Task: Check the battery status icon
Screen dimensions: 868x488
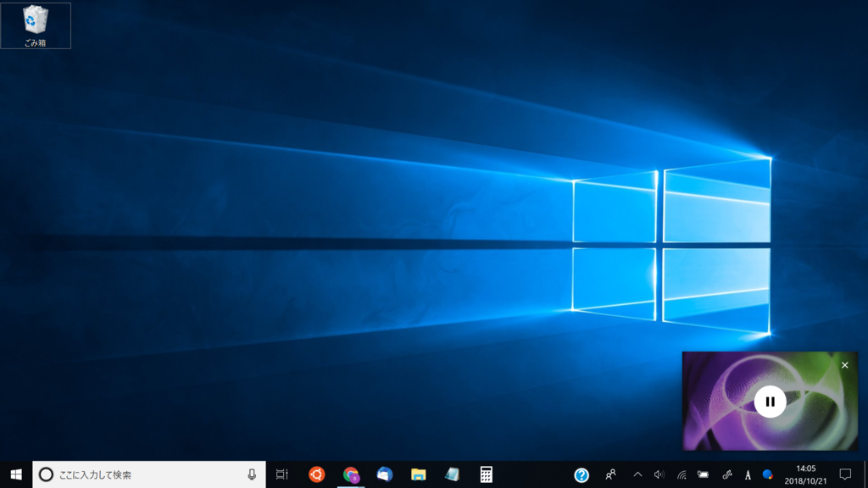Action: 703,474
